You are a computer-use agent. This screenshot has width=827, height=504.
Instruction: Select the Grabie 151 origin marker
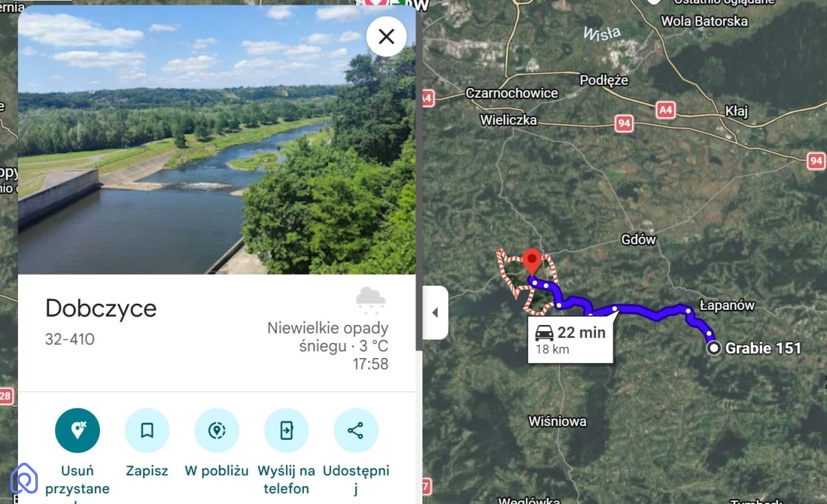pyautogui.click(x=714, y=348)
